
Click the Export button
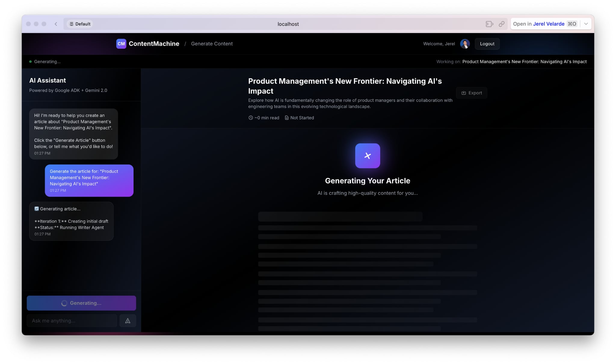(471, 93)
